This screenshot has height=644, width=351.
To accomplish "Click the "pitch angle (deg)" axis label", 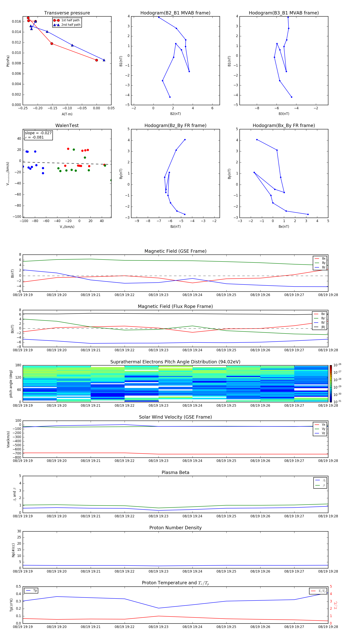I will pos(11,384).
